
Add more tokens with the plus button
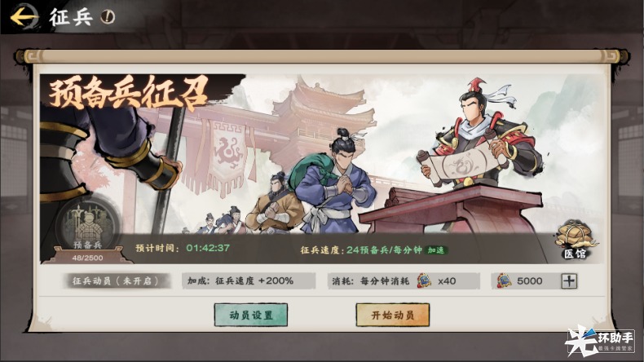569,281
